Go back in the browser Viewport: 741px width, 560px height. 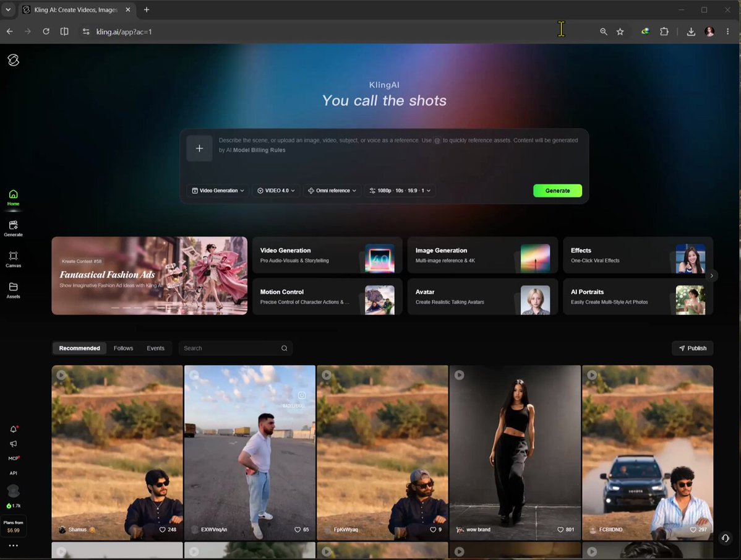point(9,32)
